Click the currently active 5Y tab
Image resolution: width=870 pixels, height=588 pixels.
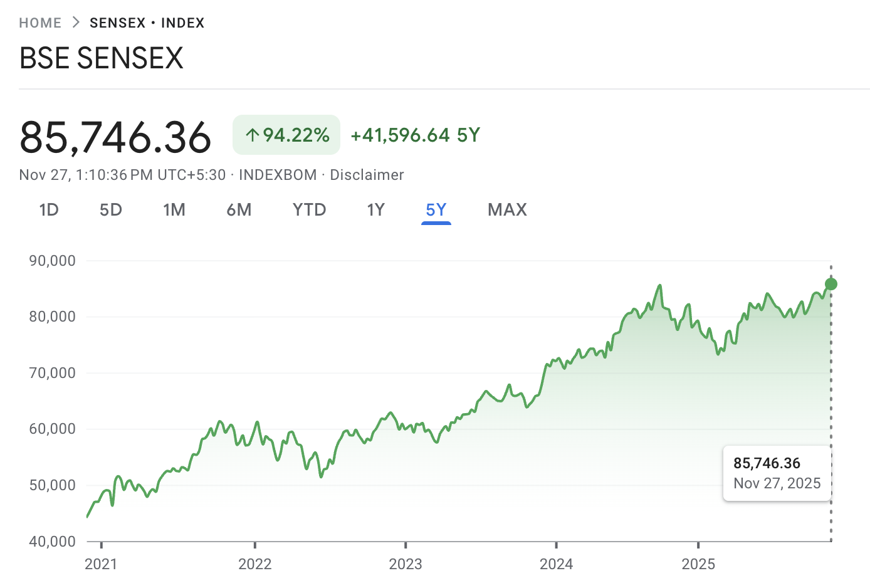coord(436,210)
